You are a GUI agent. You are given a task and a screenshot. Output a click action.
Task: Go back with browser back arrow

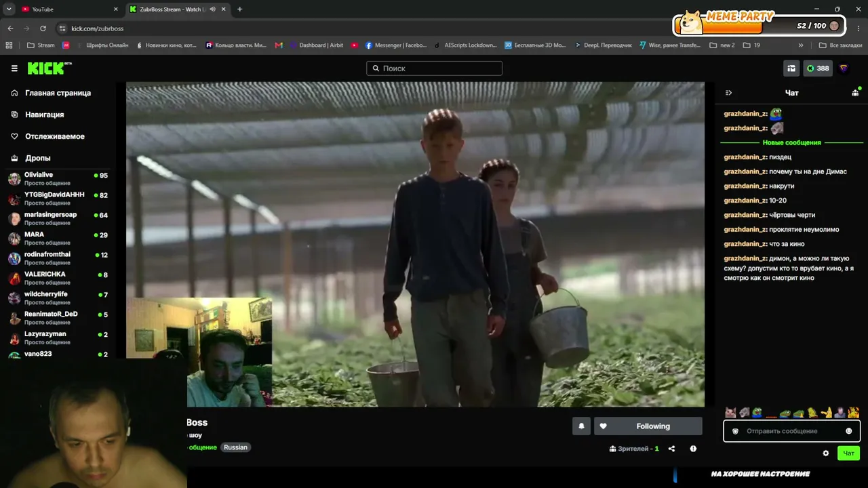[x=10, y=28]
